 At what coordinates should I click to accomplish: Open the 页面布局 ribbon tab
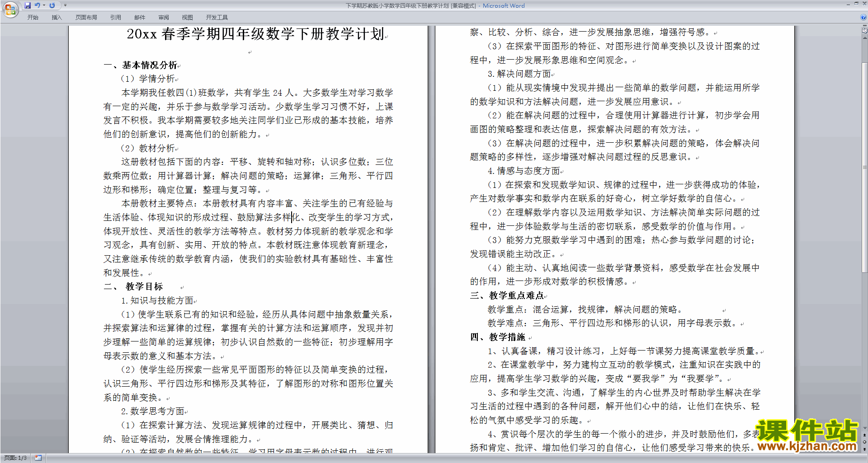point(86,18)
